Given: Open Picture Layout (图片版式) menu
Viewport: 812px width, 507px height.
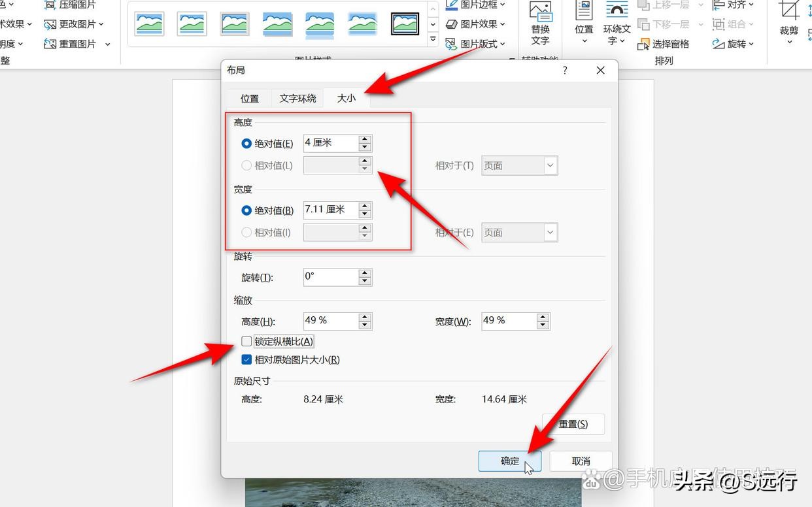Looking at the screenshot, I should [x=475, y=44].
